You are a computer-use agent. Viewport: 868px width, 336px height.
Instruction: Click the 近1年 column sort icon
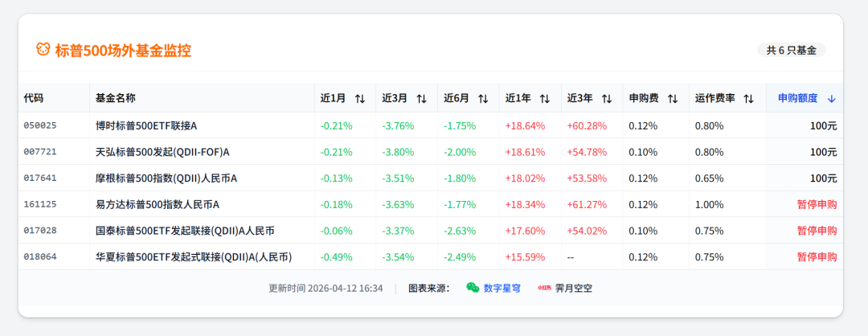[545, 99]
